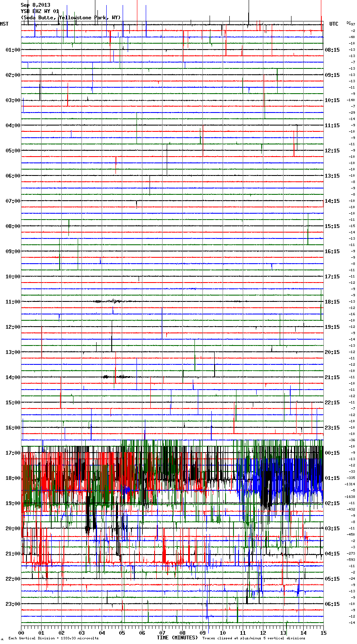Select the 01:15 UTC time label

(x=332, y=478)
